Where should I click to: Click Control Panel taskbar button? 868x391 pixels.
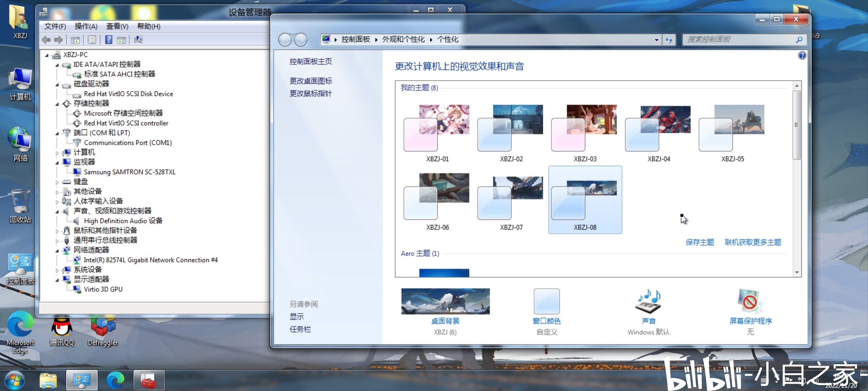coord(82,380)
